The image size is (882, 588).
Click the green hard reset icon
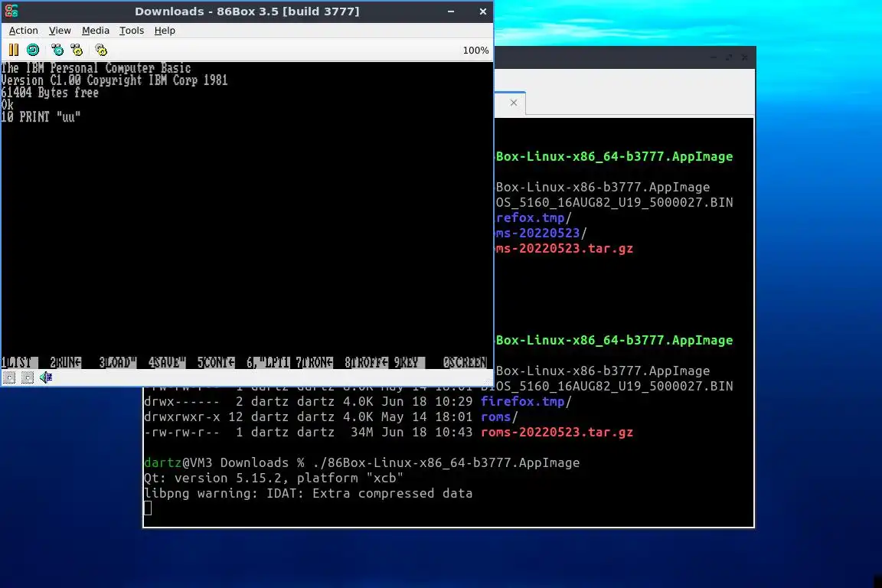[33, 50]
